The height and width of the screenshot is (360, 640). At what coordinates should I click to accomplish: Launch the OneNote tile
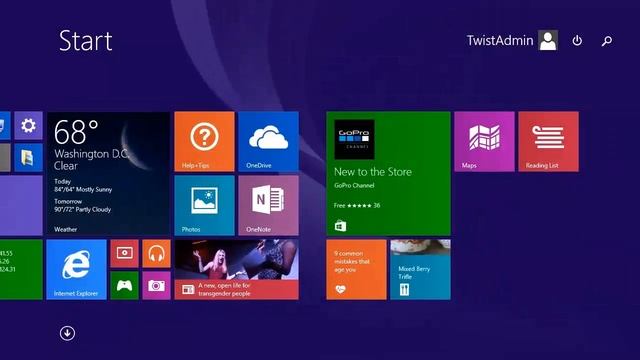pos(269,205)
